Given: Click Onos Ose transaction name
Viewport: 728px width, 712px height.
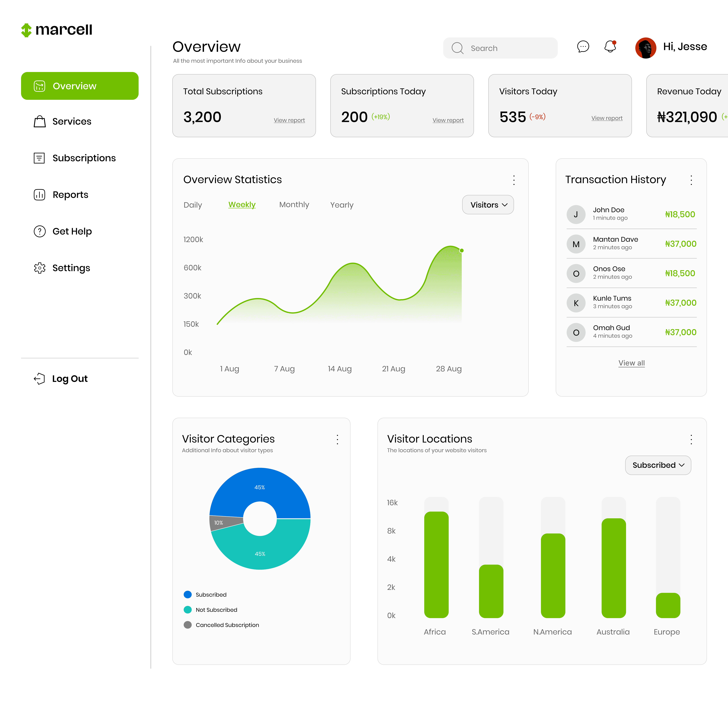Looking at the screenshot, I should pyautogui.click(x=609, y=269).
